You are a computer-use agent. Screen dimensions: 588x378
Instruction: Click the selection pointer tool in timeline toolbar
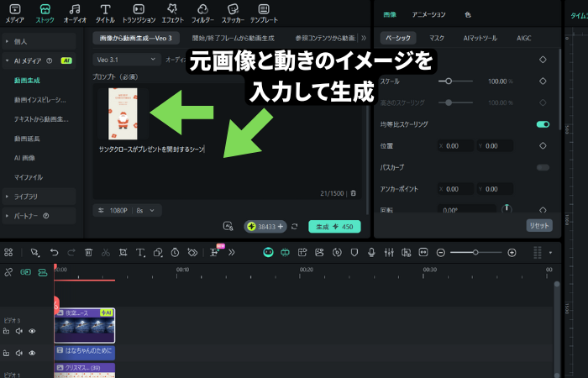click(x=35, y=252)
